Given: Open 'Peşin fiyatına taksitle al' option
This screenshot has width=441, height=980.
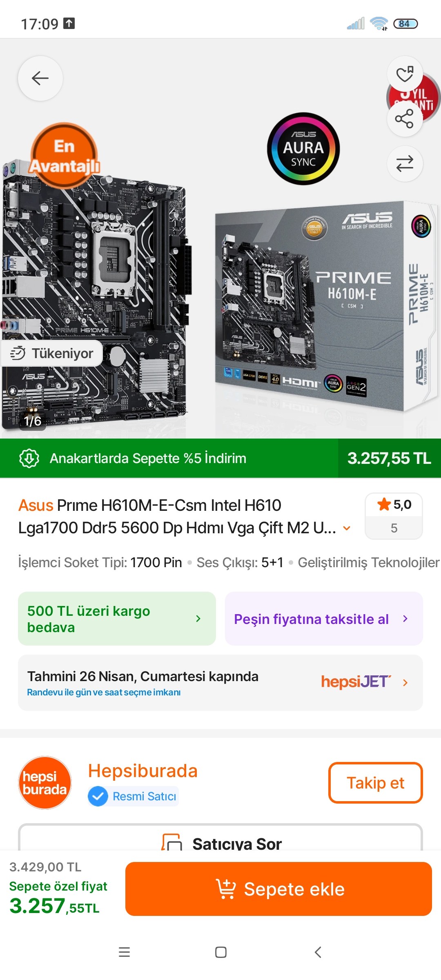Looking at the screenshot, I should tap(324, 619).
